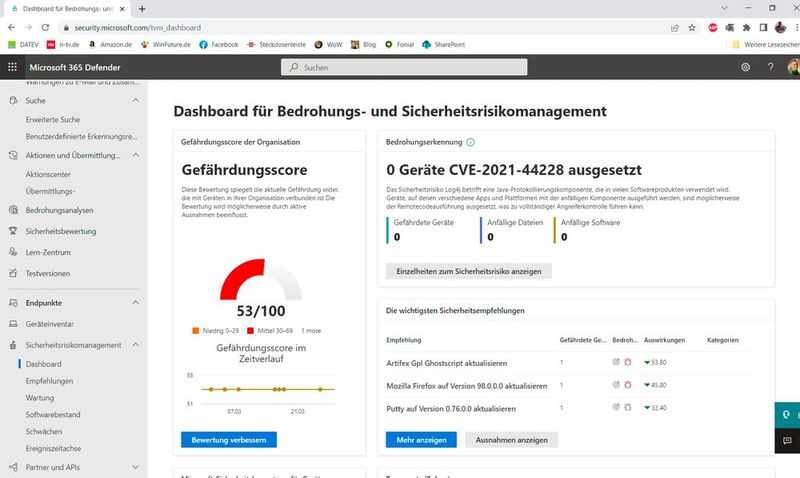Open the help question mark icon
800x478 pixels.
pos(770,67)
